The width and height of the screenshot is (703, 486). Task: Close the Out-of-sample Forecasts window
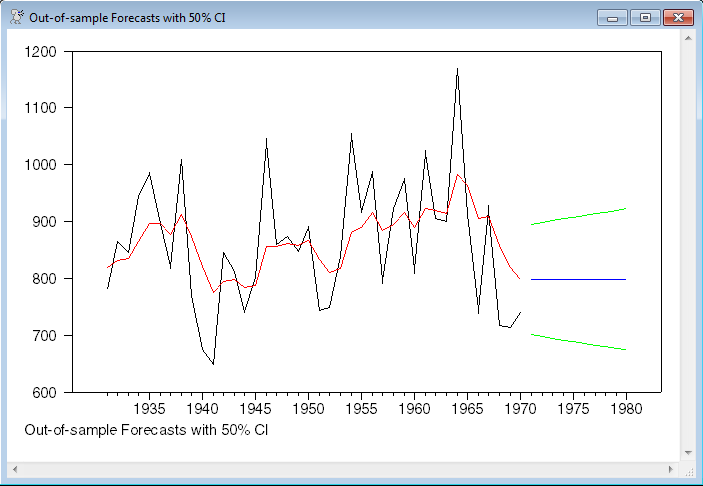(679, 17)
